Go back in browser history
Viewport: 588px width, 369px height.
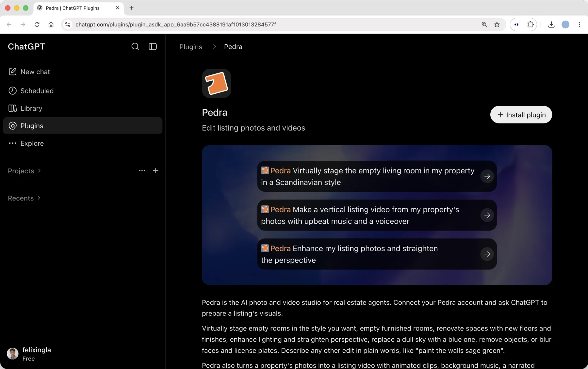(9, 24)
